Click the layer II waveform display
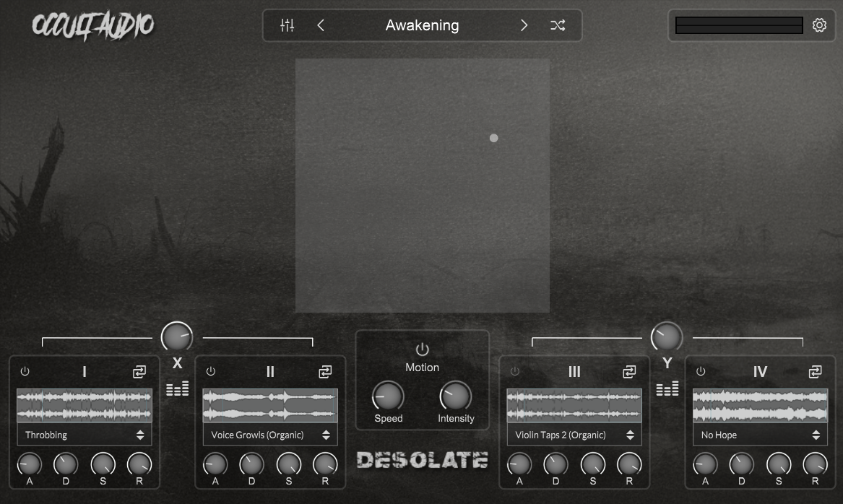This screenshot has width=843, height=504. point(270,405)
